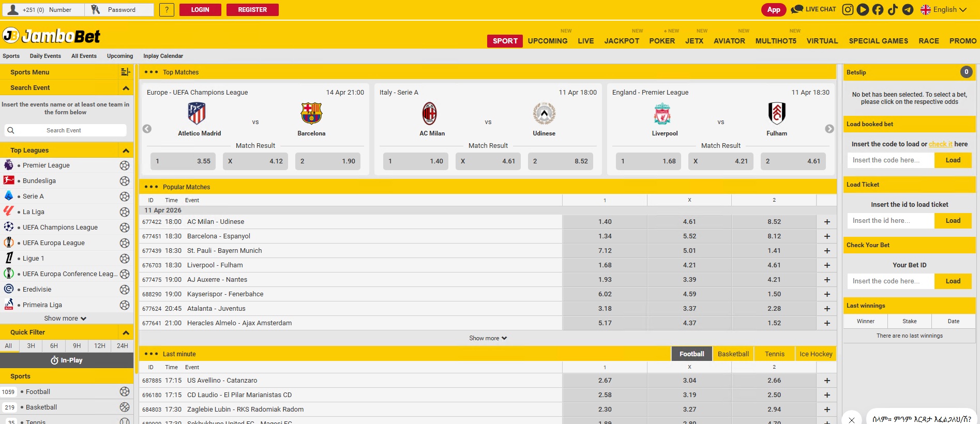Close the chat popup with X
Image resolution: width=980 pixels, height=424 pixels.
tap(852, 419)
